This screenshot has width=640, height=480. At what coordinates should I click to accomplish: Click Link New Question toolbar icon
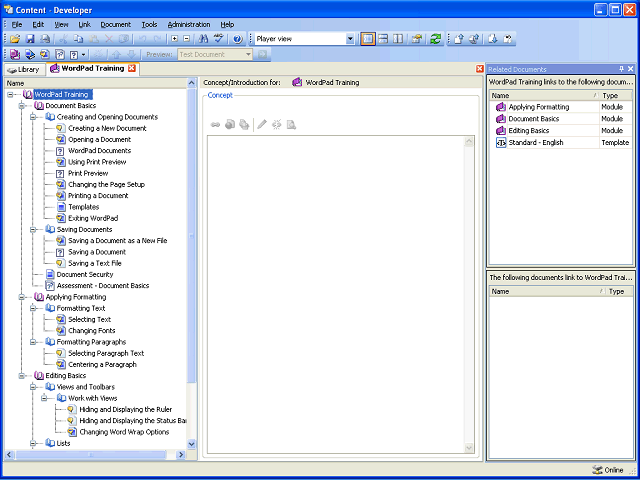pos(74,54)
